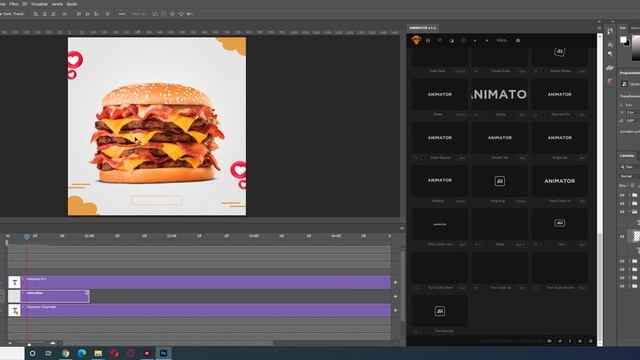Select the ANIMATOR panel tab
Viewport: 640px width, 360px height.
(x=423, y=28)
